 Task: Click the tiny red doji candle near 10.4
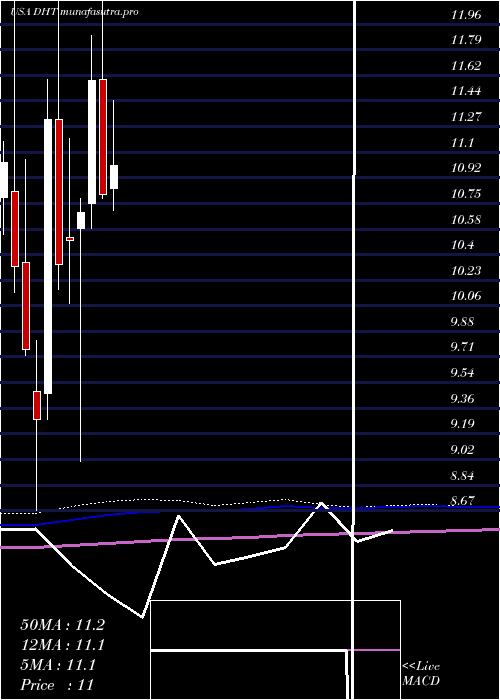tap(70, 239)
